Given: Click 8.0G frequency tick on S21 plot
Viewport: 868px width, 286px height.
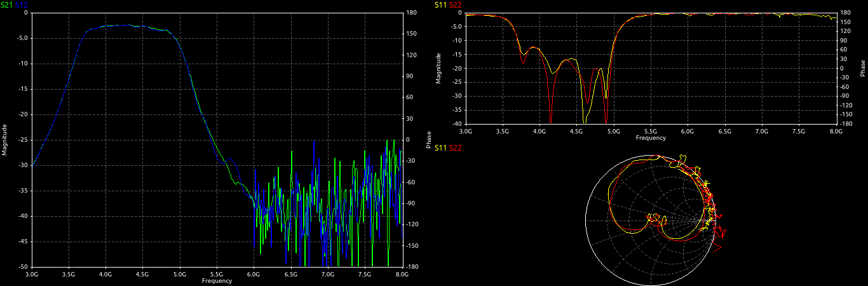Looking at the screenshot, I should point(402,274).
